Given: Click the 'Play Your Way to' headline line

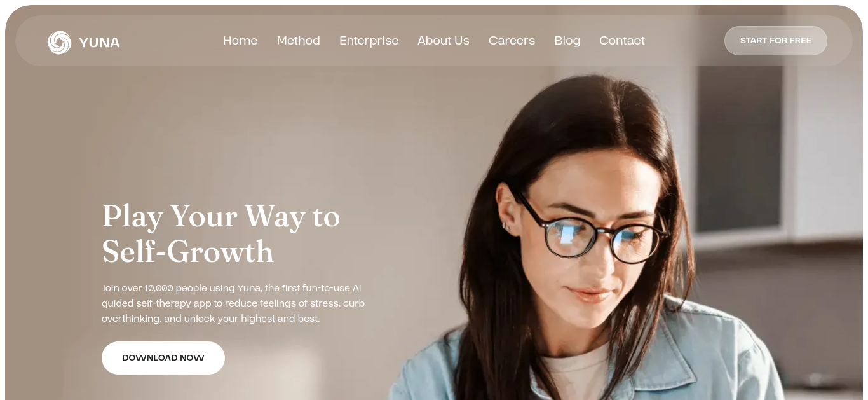Looking at the screenshot, I should (221, 217).
